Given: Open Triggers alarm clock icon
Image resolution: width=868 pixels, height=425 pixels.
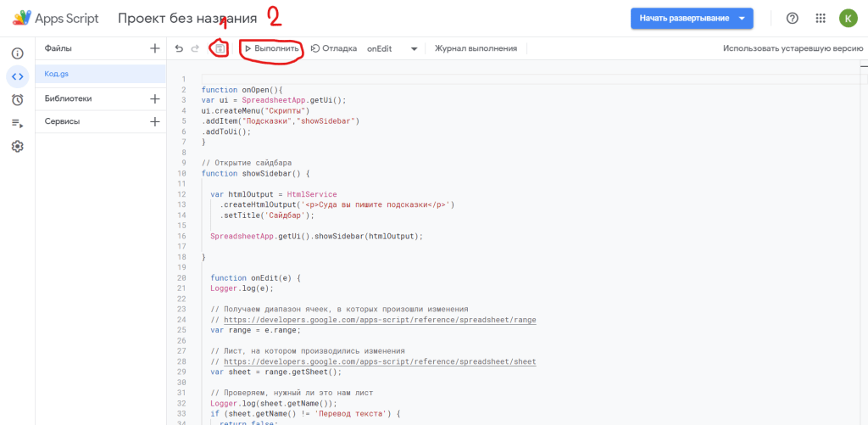Looking at the screenshot, I should (x=17, y=99).
